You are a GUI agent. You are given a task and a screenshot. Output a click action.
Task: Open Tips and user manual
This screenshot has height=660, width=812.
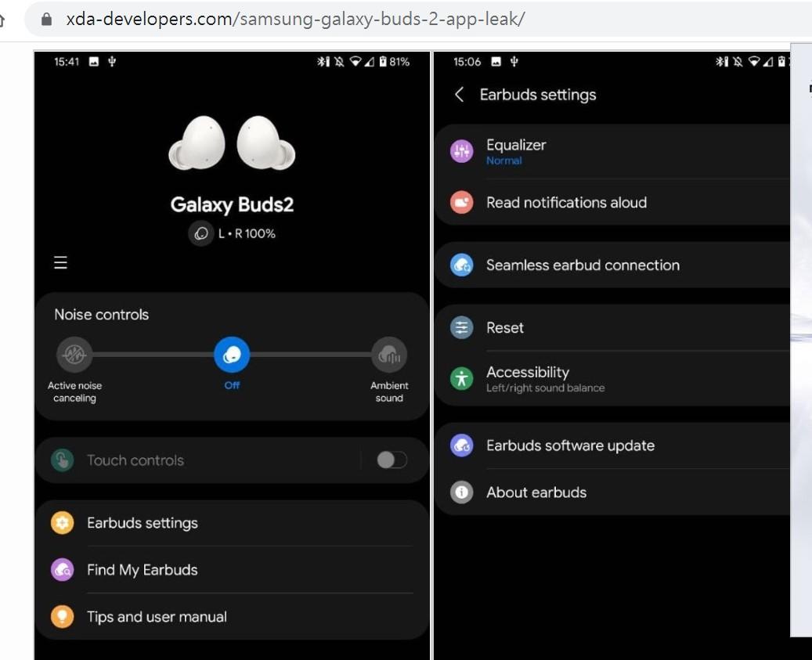(157, 617)
